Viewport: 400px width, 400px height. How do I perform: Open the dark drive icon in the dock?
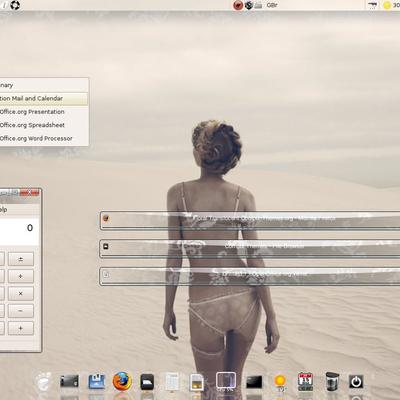(x=69, y=382)
